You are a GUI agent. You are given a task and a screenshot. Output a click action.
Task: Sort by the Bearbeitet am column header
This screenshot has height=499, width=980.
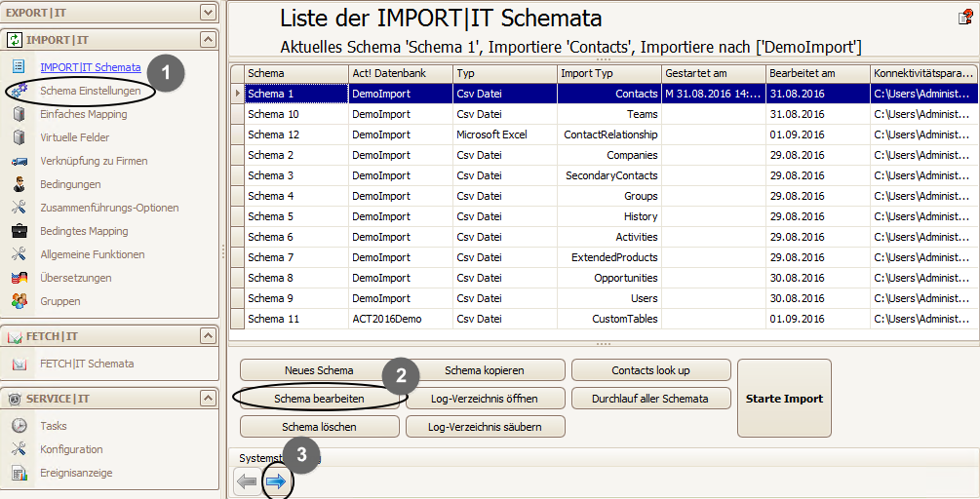[818, 73]
